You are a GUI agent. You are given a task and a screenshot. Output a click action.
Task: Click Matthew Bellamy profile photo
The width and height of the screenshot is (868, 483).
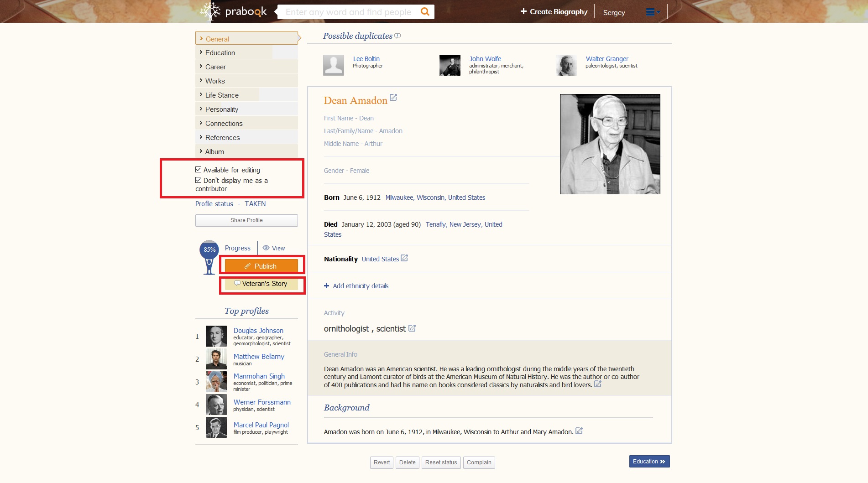[x=216, y=359]
